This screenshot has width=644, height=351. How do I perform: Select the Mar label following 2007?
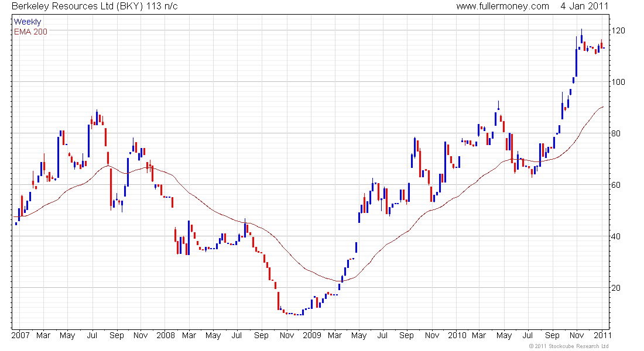(x=43, y=335)
